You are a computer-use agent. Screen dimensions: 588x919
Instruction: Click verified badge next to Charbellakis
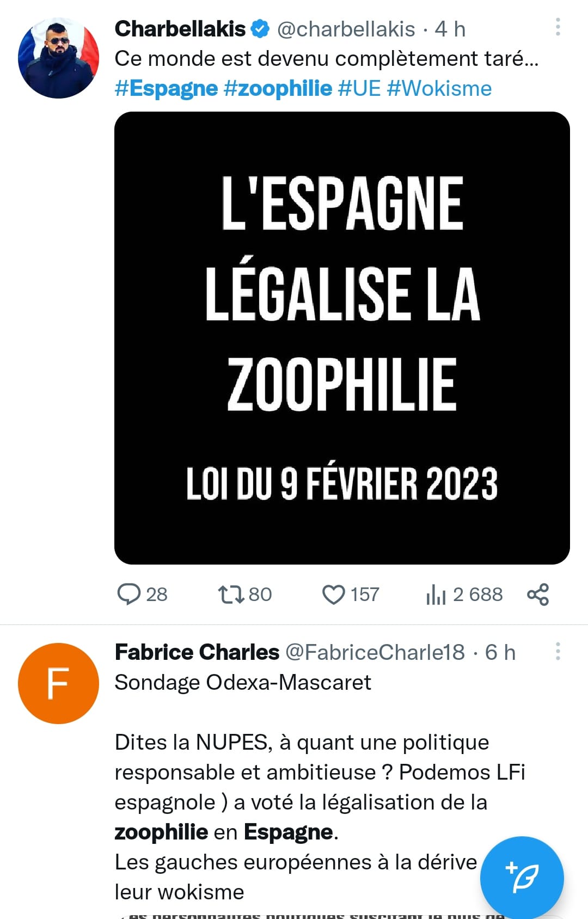[260, 29]
